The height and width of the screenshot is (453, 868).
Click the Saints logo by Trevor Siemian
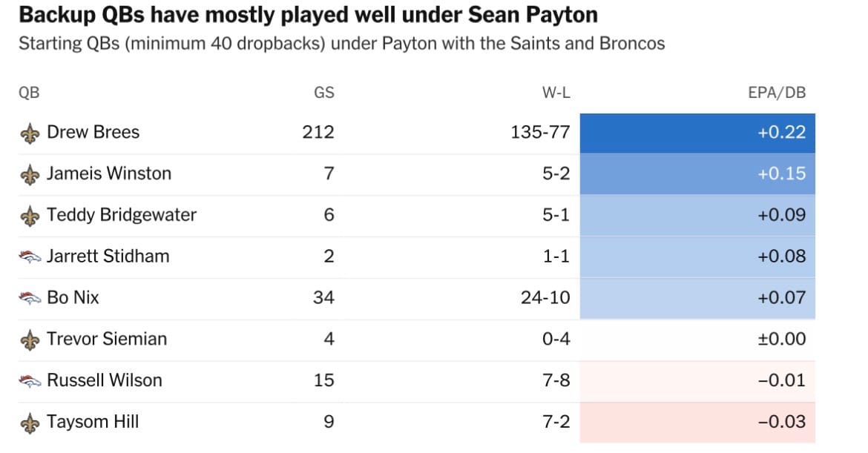tap(30, 340)
